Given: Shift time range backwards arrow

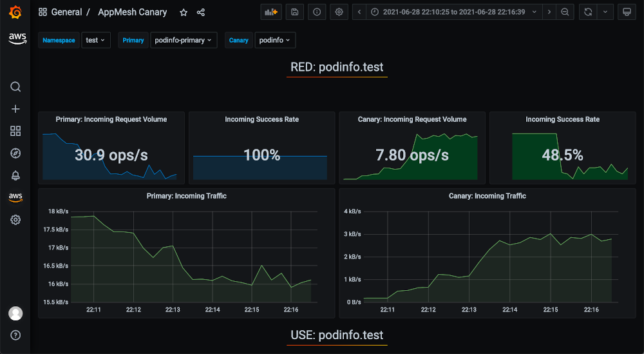Looking at the screenshot, I should tap(359, 12).
